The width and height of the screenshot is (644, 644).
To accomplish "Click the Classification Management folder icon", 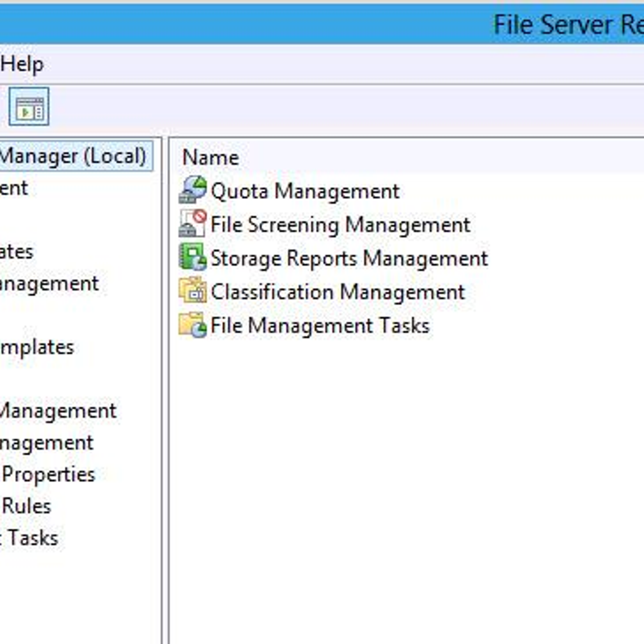I will tap(193, 291).
